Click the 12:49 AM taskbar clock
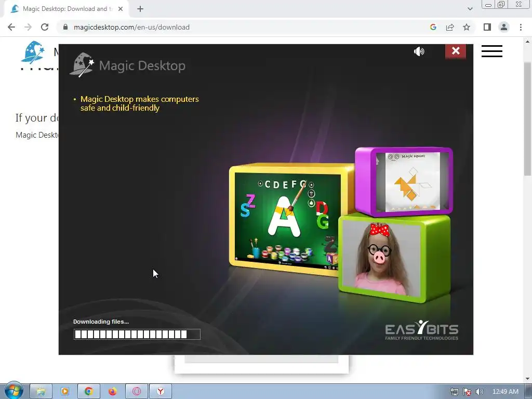The width and height of the screenshot is (532, 399). click(x=505, y=392)
